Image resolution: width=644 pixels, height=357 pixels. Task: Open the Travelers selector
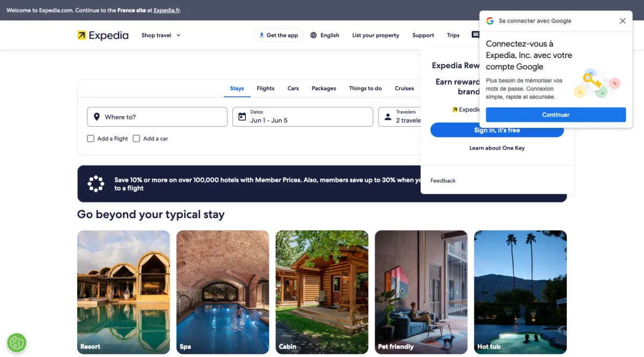[400, 117]
